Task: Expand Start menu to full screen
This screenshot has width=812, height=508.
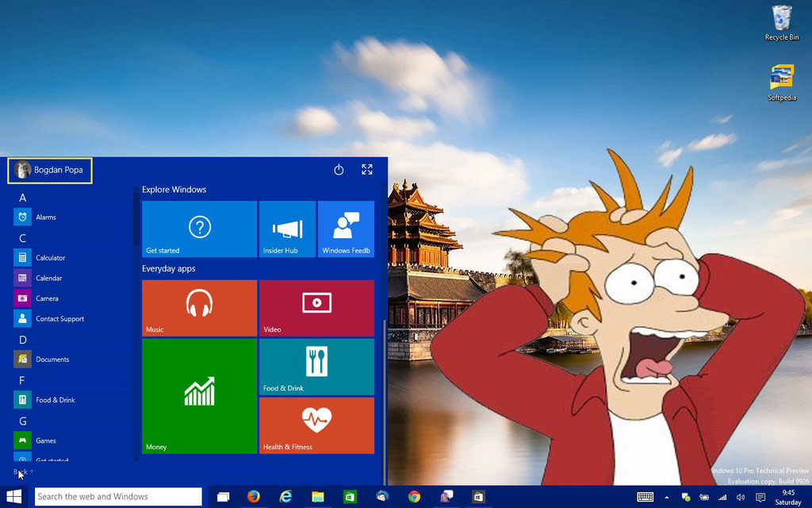Action: click(x=367, y=170)
